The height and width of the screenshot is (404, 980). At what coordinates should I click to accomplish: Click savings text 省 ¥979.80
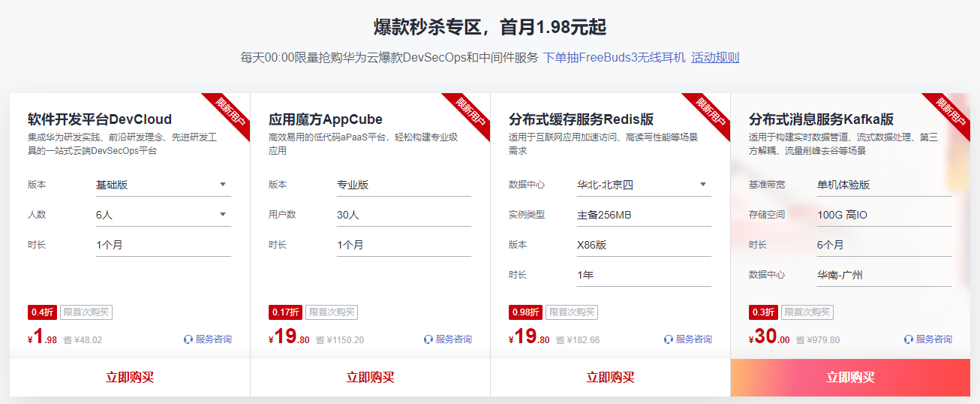[x=818, y=340]
